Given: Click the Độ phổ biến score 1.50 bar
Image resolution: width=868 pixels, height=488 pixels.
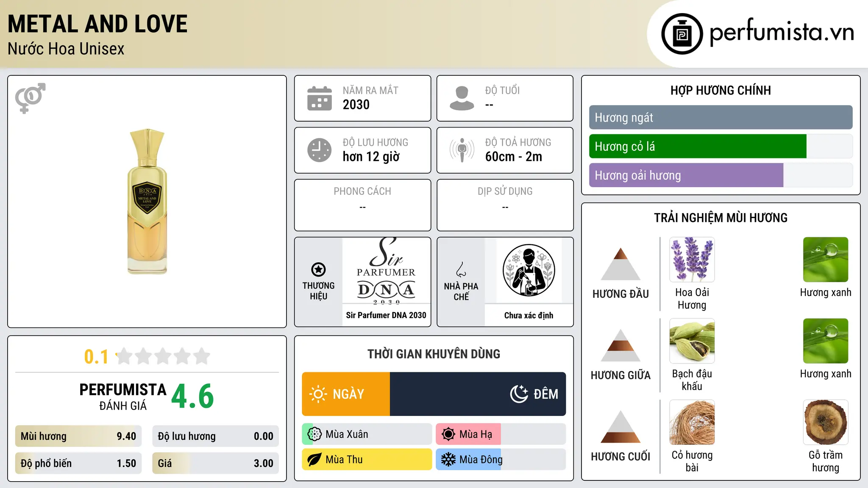Looking at the screenshot, I should (x=78, y=463).
